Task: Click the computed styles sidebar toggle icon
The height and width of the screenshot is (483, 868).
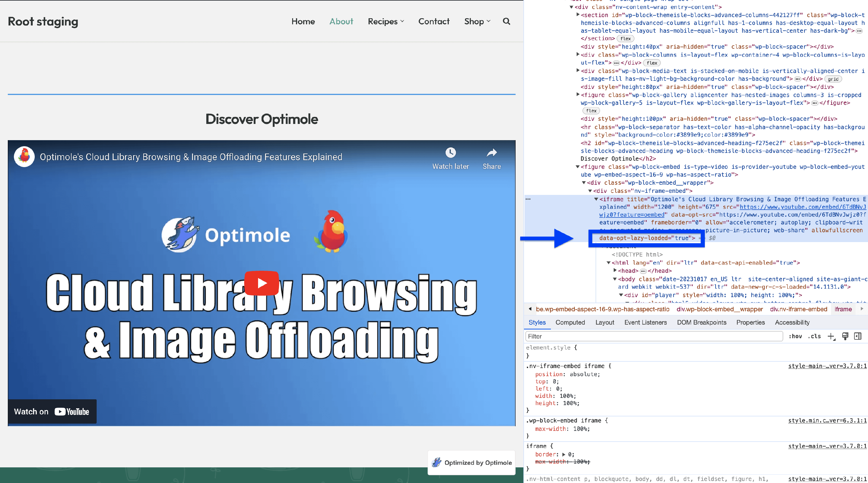Action: click(x=858, y=336)
